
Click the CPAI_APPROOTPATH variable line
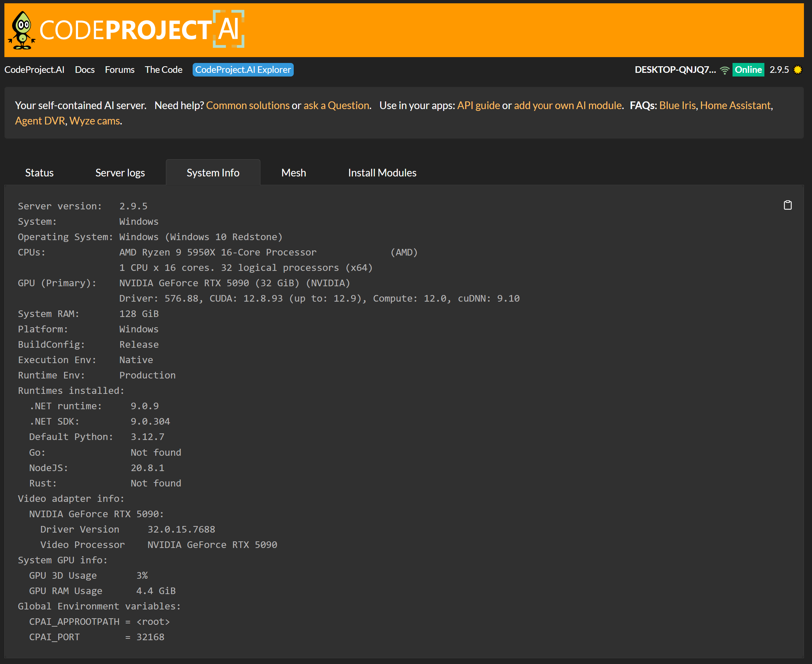click(100, 622)
